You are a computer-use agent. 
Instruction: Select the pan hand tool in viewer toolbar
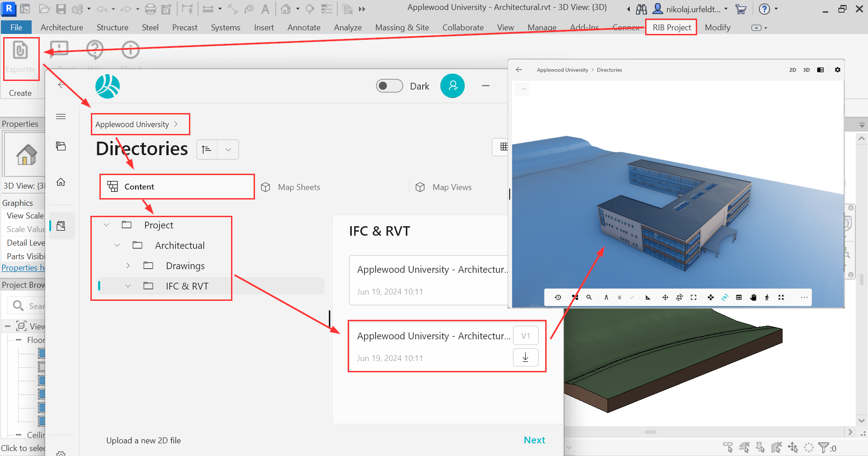pyautogui.click(x=753, y=297)
